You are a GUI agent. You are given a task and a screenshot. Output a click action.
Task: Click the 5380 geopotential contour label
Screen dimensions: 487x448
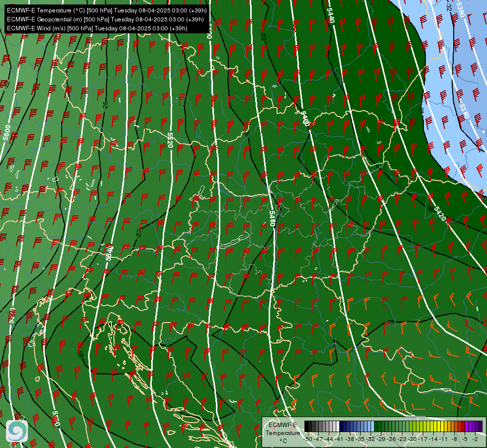pos(464,112)
